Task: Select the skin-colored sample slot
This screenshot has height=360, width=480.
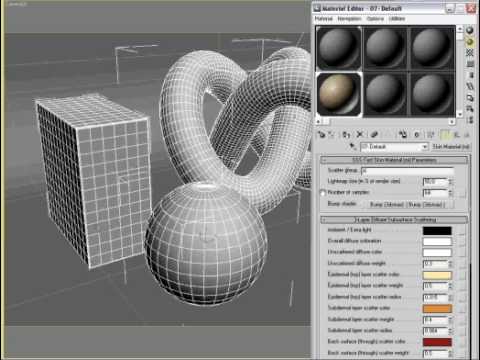Action: coord(339,94)
